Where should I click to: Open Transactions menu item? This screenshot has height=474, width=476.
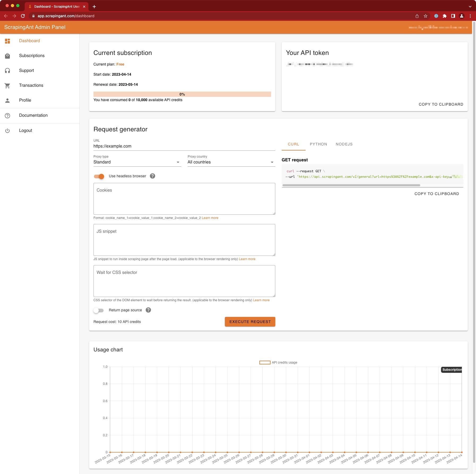pos(40,85)
